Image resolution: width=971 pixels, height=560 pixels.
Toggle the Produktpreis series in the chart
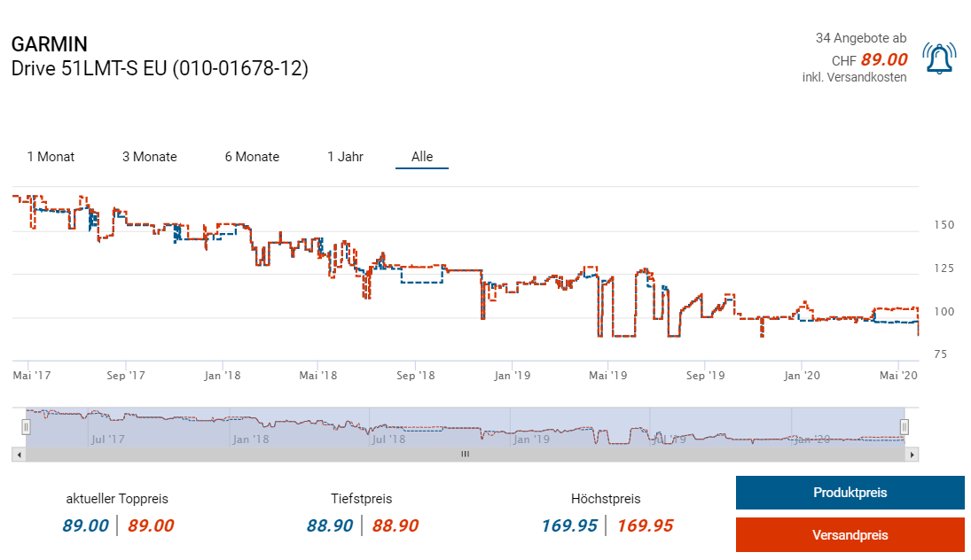(850, 493)
